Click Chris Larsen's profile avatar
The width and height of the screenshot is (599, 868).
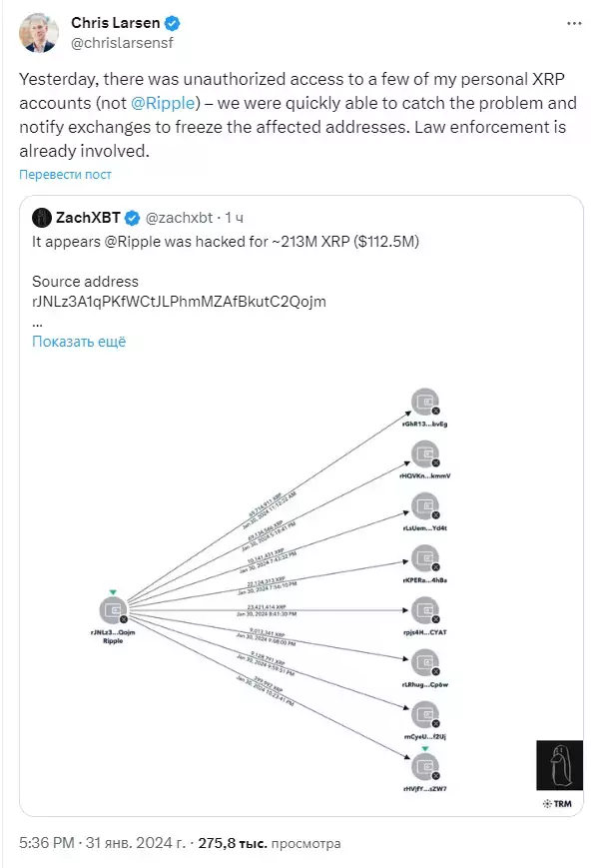coord(39,33)
